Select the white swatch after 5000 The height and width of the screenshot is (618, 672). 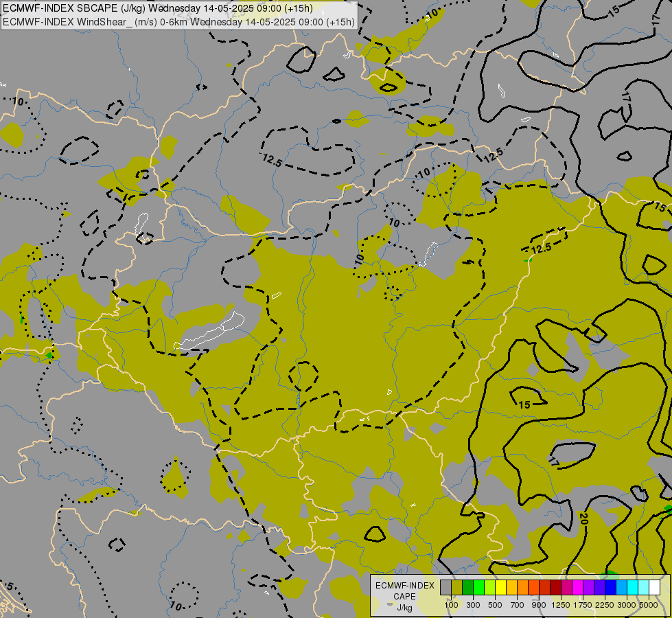pos(654,588)
